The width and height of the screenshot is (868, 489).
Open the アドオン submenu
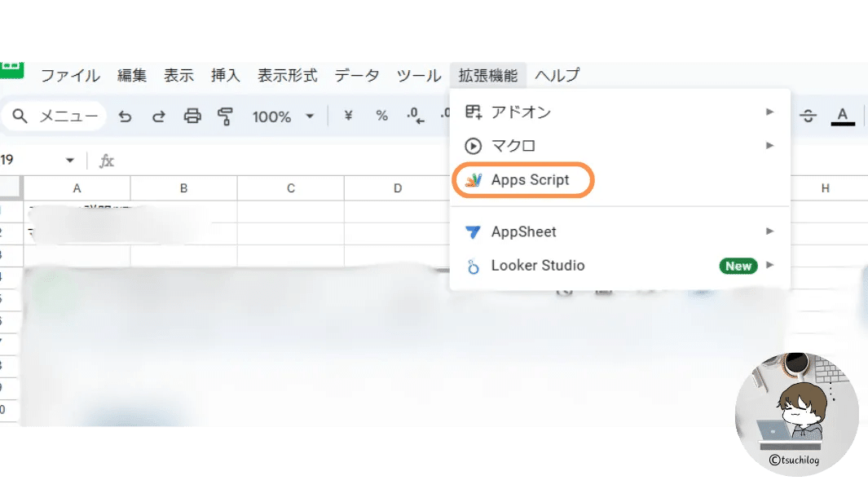[619, 112]
